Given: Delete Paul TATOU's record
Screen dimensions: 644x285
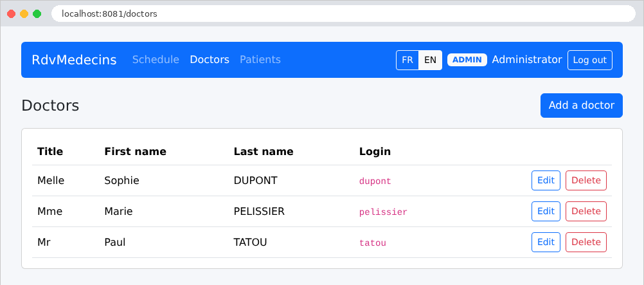Looking at the screenshot, I should pos(586,243).
